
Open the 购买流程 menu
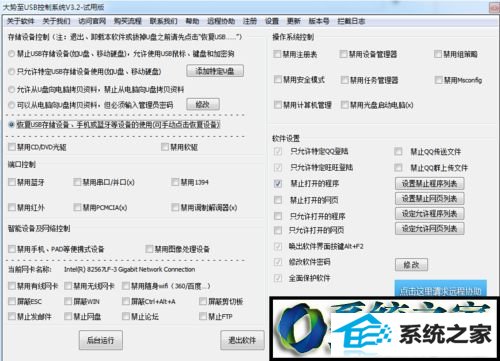[x=128, y=21]
